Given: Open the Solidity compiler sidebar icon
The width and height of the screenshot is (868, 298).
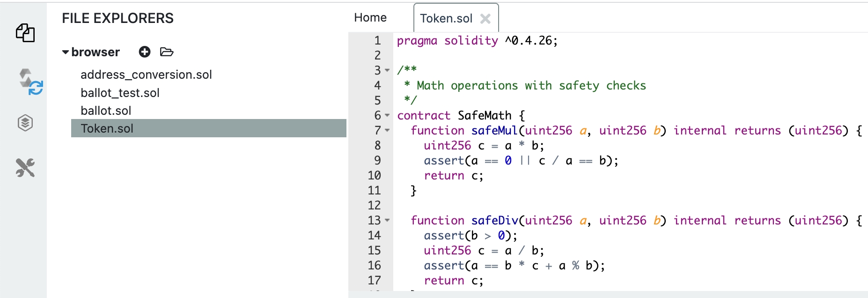Looking at the screenshot, I should 30,82.
